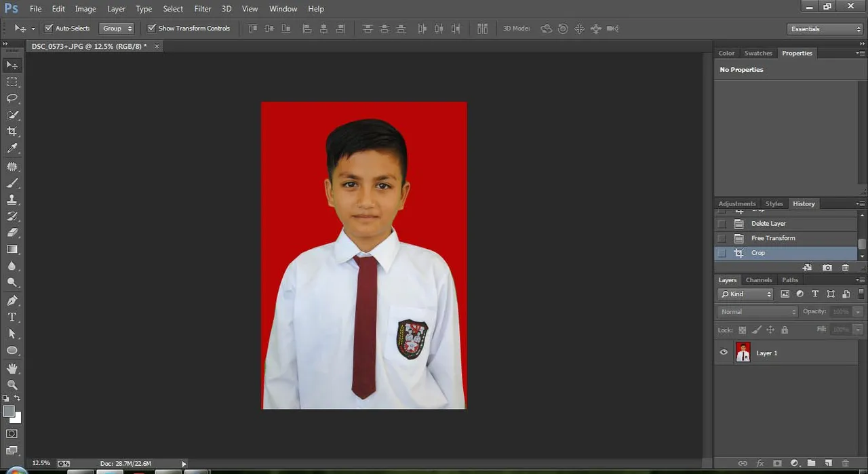Open status bar info arrow menu

tap(184, 463)
